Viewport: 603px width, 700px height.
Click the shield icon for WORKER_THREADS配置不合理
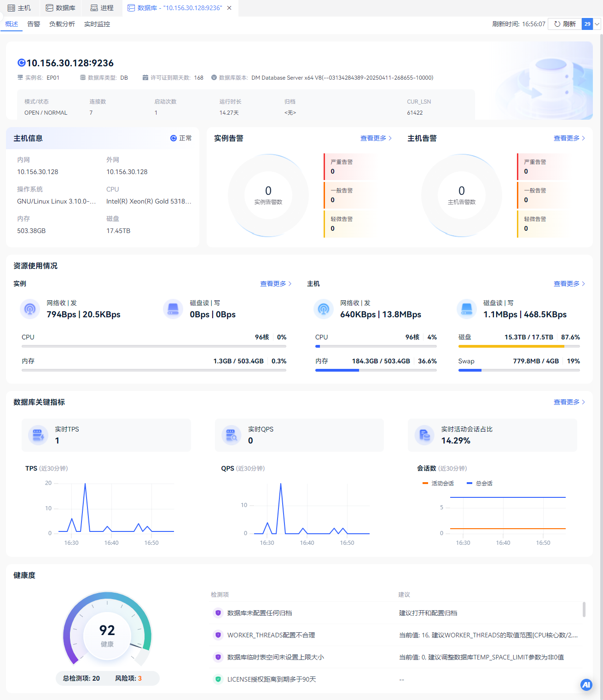pos(218,635)
